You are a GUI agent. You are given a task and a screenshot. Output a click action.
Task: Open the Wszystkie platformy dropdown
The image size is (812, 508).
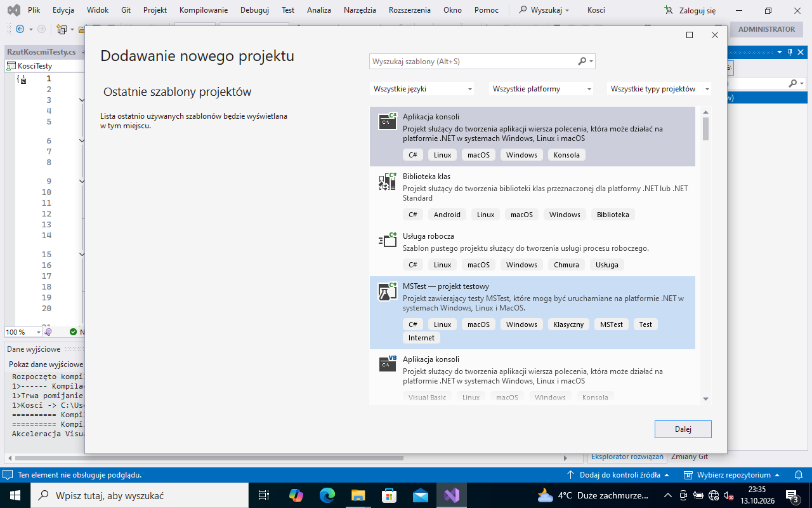[541, 89]
